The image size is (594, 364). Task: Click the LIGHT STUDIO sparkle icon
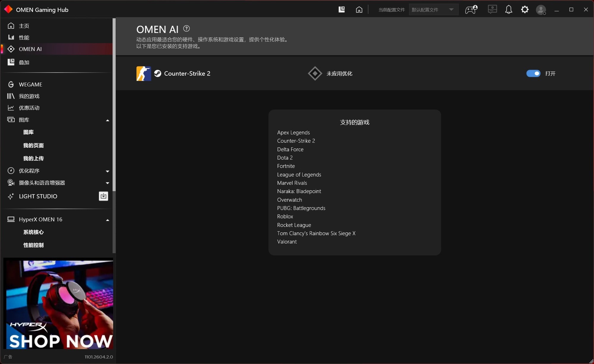coord(11,196)
